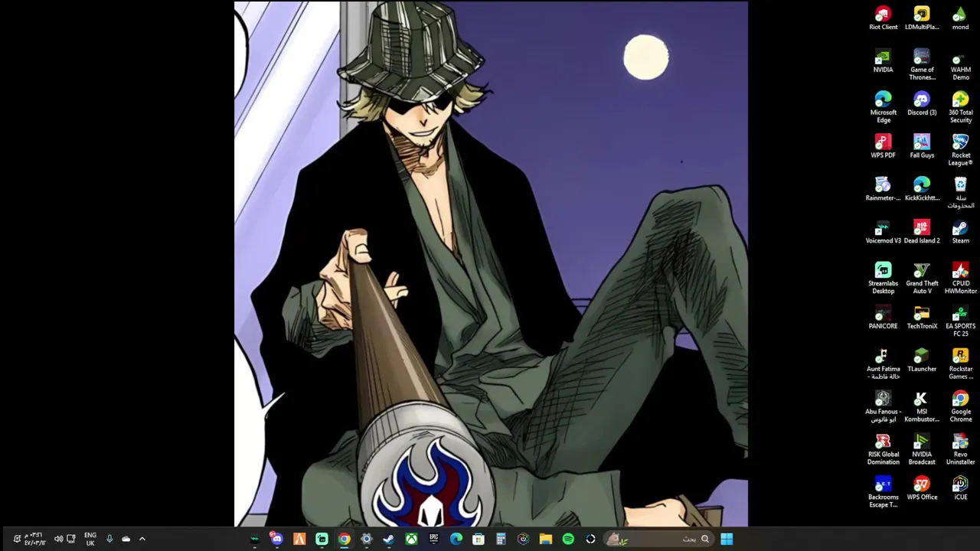Open Calculator from the taskbar
This screenshot has width=980, height=551.
pos(501,539)
